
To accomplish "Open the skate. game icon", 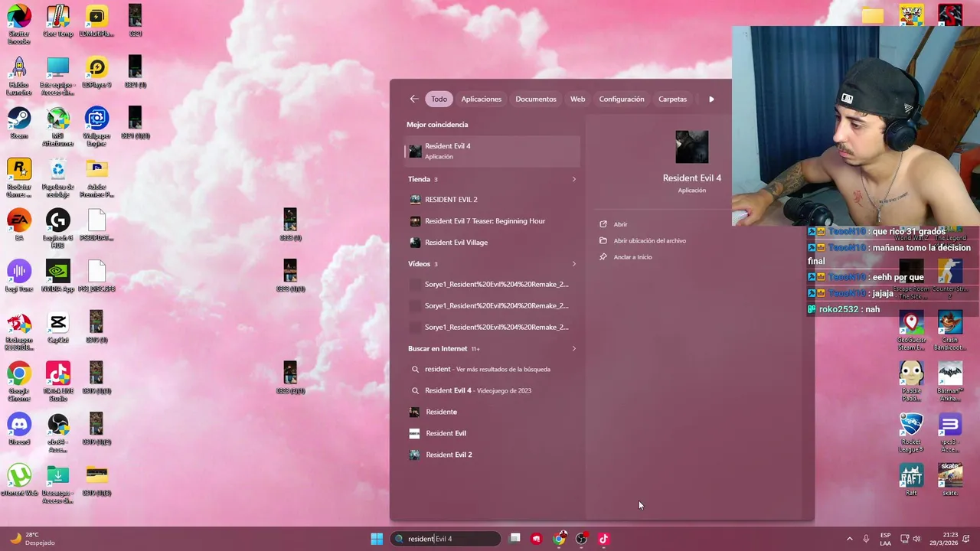I will click(x=949, y=481).
